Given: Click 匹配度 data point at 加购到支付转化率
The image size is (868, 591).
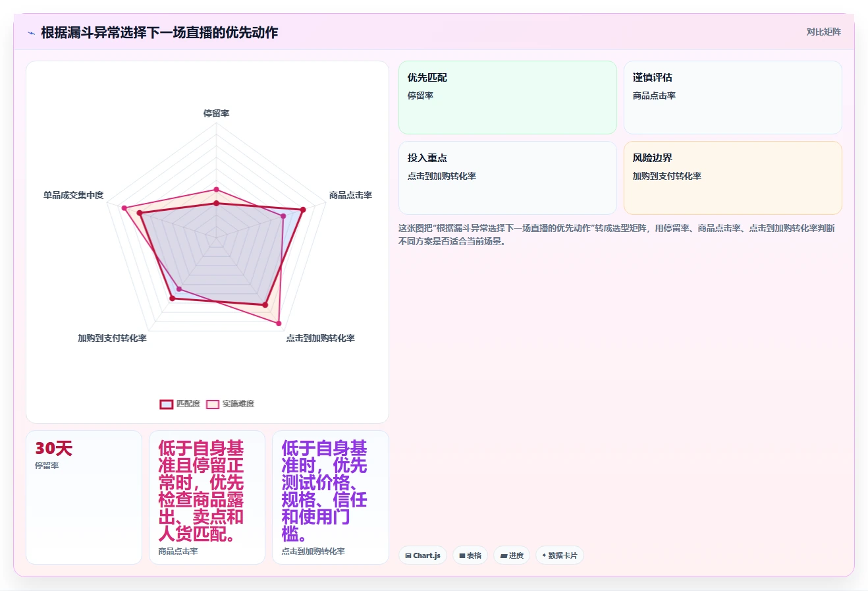Looking at the screenshot, I should 173,298.
